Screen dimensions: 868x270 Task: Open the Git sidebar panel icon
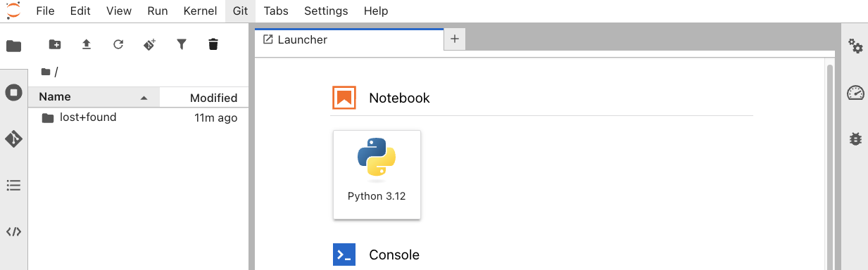click(x=13, y=139)
